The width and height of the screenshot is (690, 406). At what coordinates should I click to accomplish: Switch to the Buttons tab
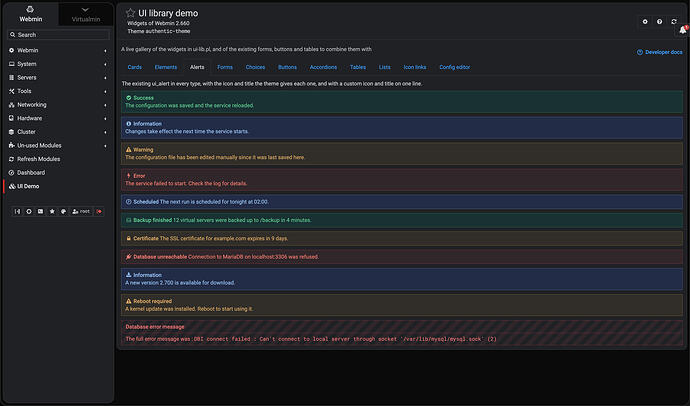[287, 67]
